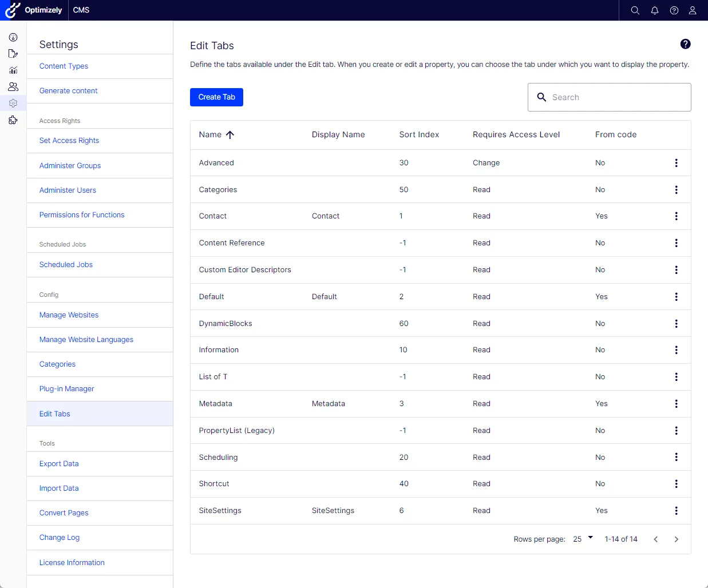
Task: Open the Rows per page dropdown
Action: 583,539
